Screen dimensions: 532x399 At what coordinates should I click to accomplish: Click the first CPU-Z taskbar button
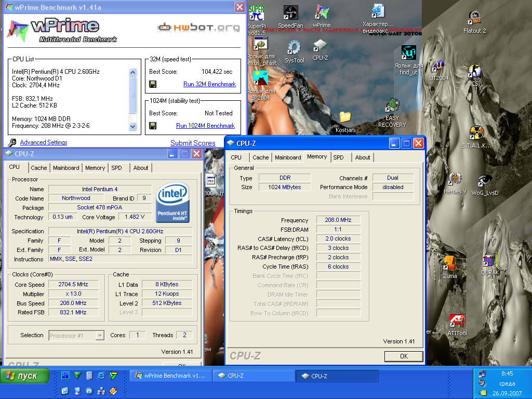(x=254, y=376)
